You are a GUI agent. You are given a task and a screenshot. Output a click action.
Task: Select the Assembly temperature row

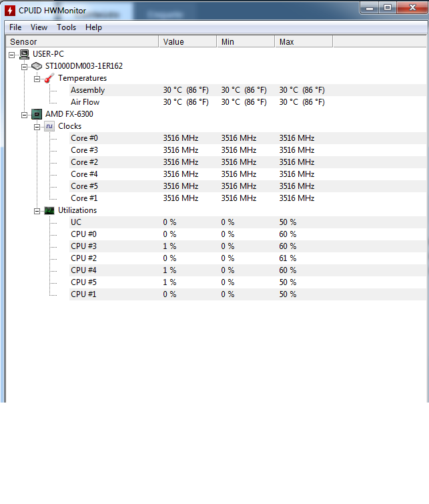pos(248,90)
